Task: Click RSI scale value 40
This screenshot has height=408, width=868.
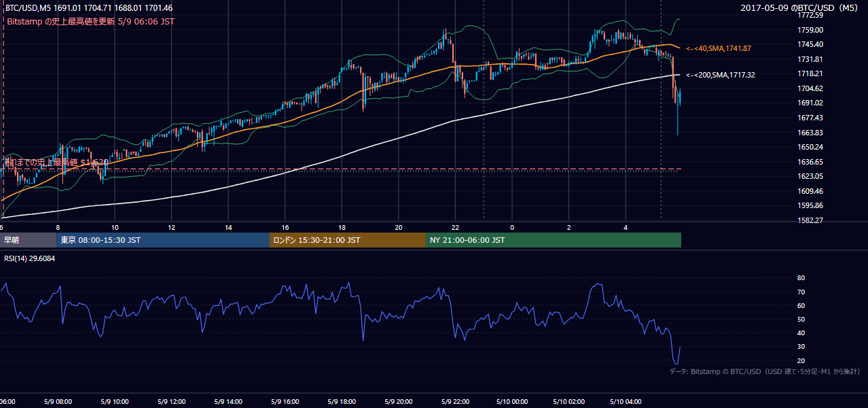Action: tap(801, 333)
